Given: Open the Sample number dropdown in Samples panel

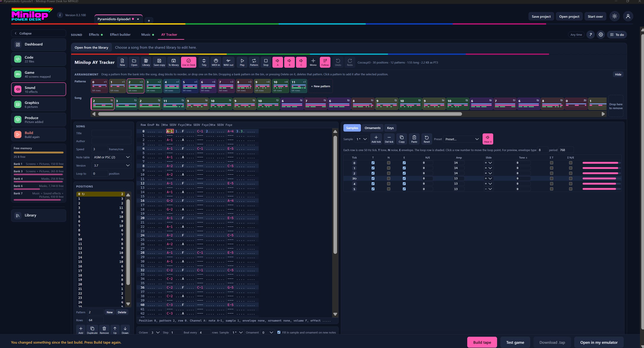Looking at the screenshot, I should [361, 139].
